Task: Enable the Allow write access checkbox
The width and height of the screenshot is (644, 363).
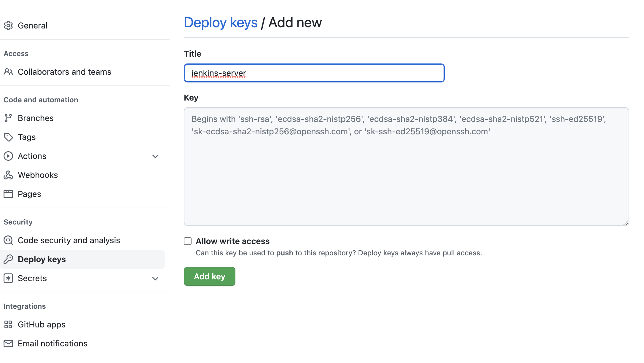Action: point(188,241)
